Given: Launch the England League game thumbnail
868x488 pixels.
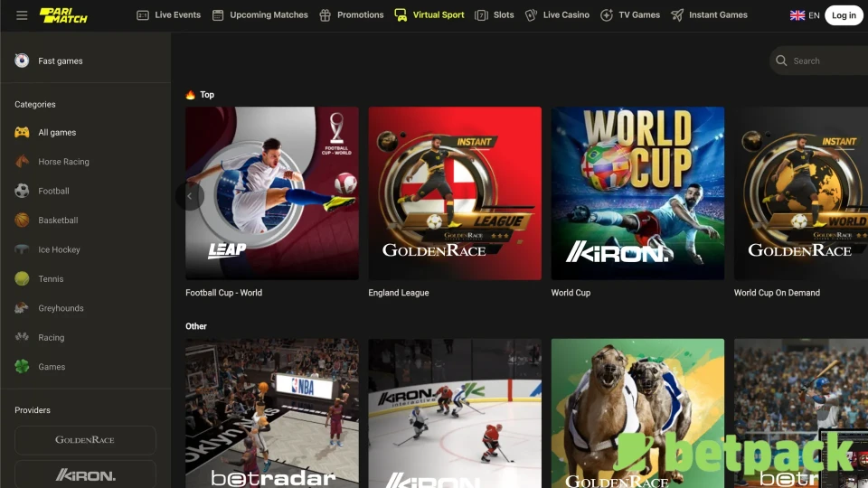Looking at the screenshot, I should point(455,193).
